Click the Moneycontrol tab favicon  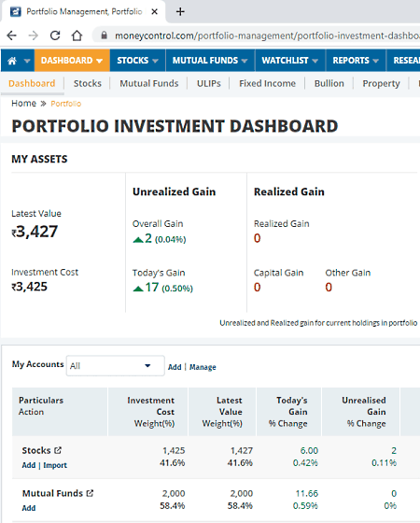(x=15, y=11)
